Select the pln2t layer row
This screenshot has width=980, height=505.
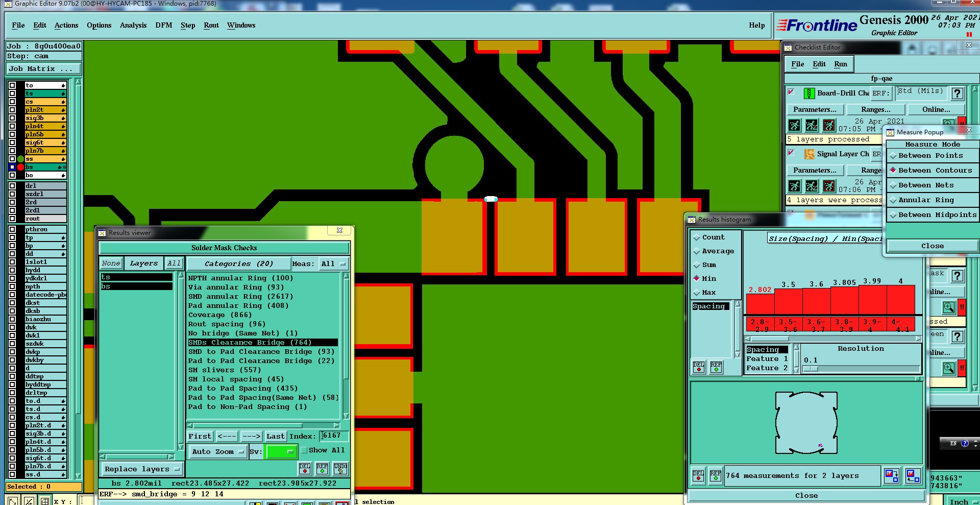tap(45, 110)
